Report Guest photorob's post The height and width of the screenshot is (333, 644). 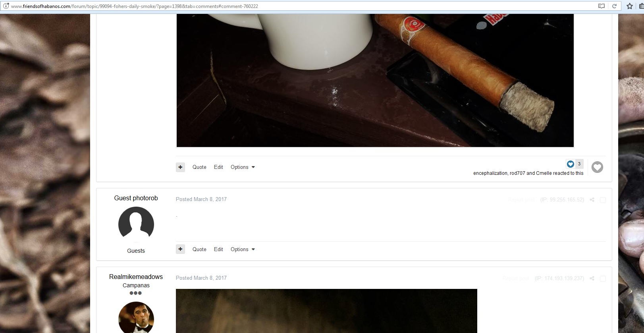521,199
